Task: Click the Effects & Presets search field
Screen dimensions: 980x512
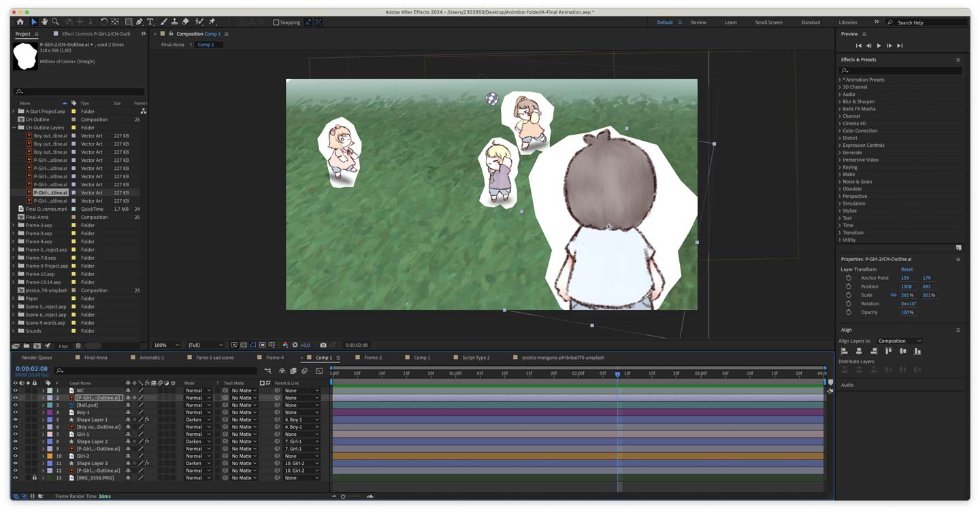Action: click(901, 70)
